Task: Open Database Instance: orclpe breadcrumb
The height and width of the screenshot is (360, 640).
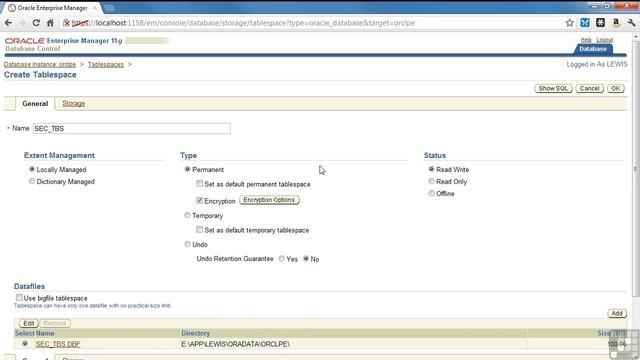Action: pyautogui.click(x=40, y=64)
